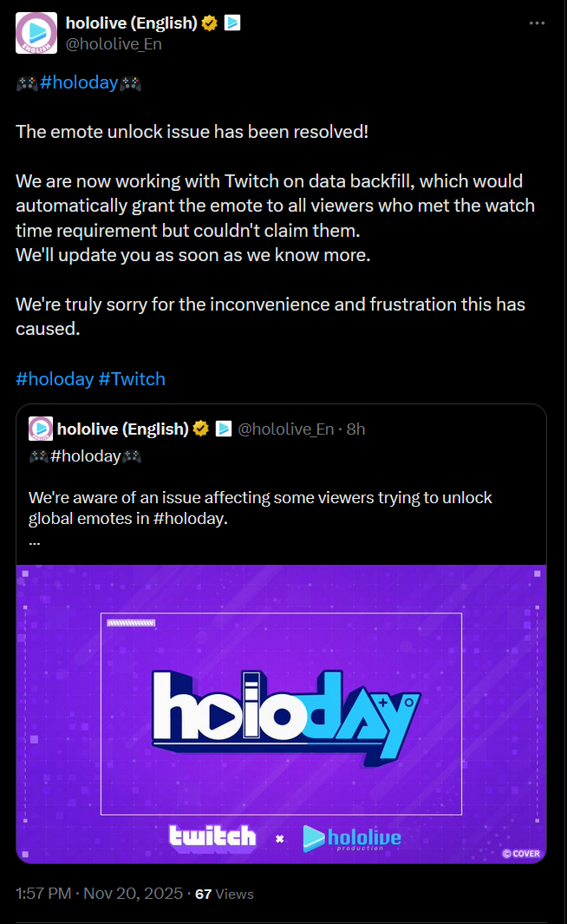Click the gold verified badge in the quoted tweet
The image size is (567, 924).
point(201,429)
